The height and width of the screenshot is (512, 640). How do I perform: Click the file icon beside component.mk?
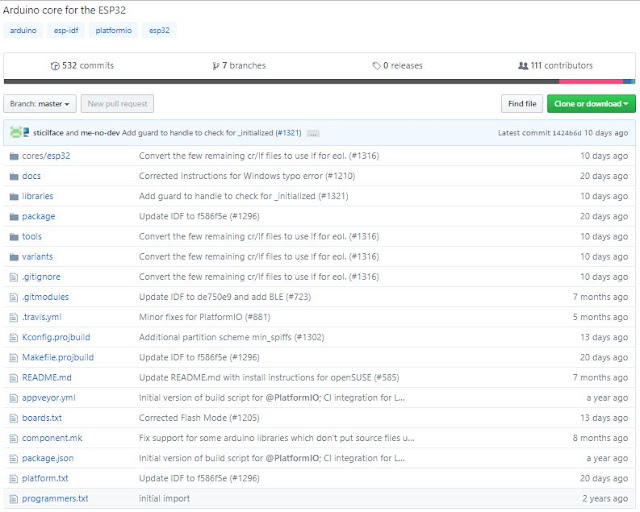coord(14,439)
